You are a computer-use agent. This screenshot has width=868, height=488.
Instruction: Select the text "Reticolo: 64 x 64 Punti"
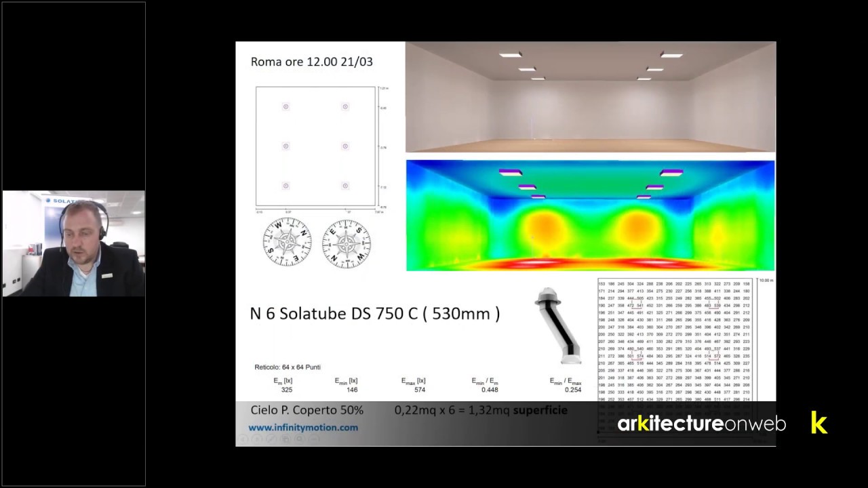[288, 367]
